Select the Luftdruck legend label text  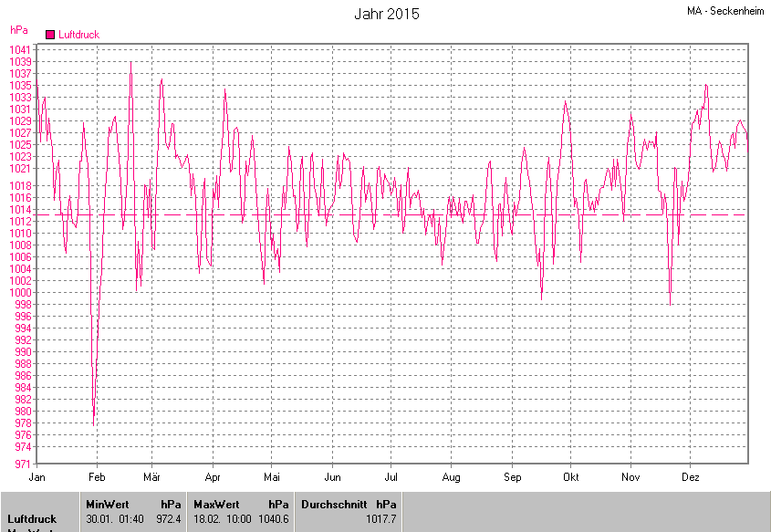78,35
